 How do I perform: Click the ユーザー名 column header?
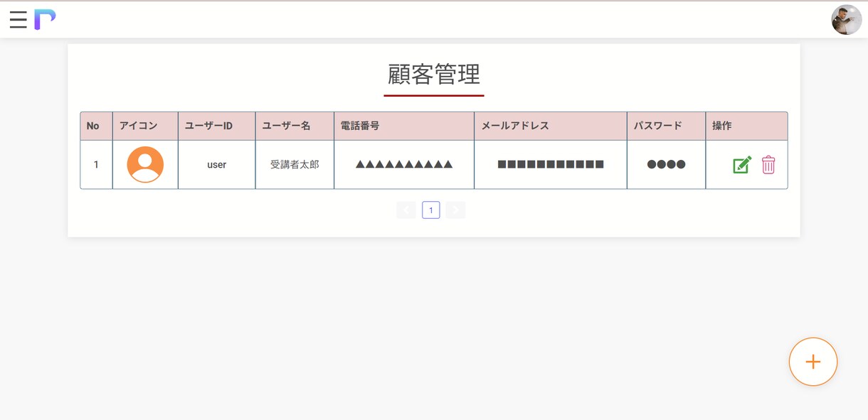(295, 126)
